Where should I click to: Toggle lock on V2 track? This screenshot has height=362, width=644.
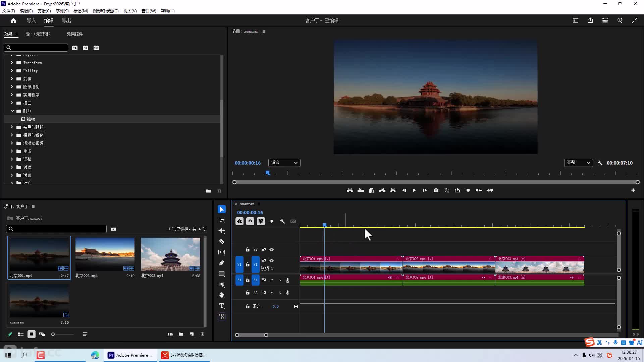pos(248,250)
